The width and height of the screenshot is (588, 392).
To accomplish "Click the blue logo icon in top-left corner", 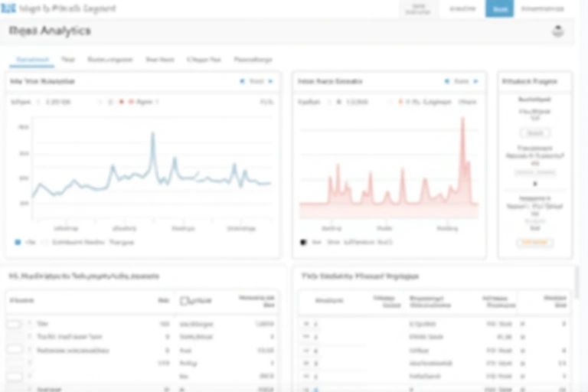I will coord(9,8).
